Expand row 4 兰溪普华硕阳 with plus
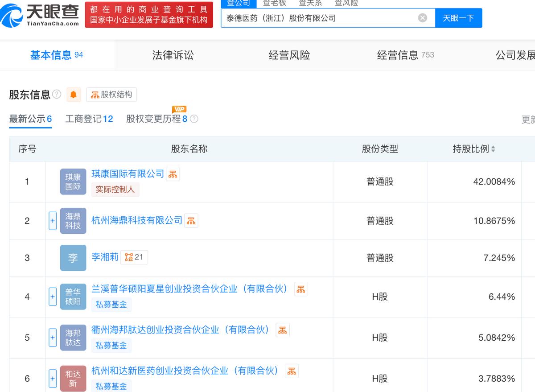 click(x=53, y=297)
